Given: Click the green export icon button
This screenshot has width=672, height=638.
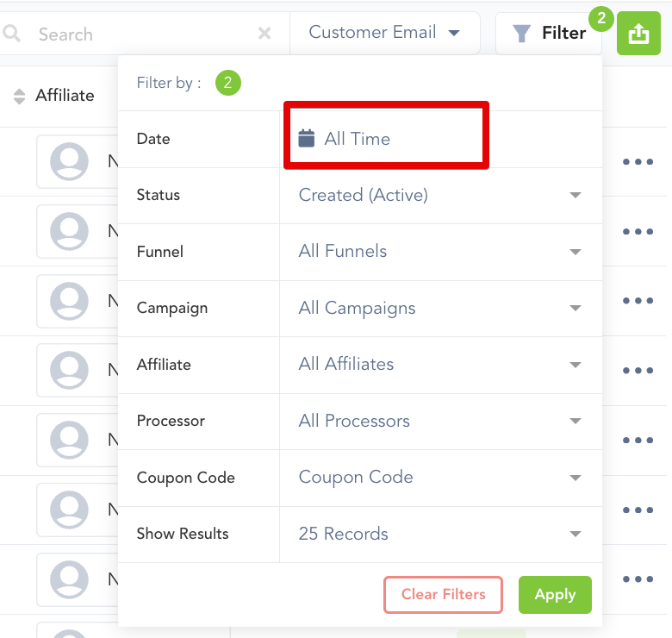Looking at the screenshot, I should (638, 34).
